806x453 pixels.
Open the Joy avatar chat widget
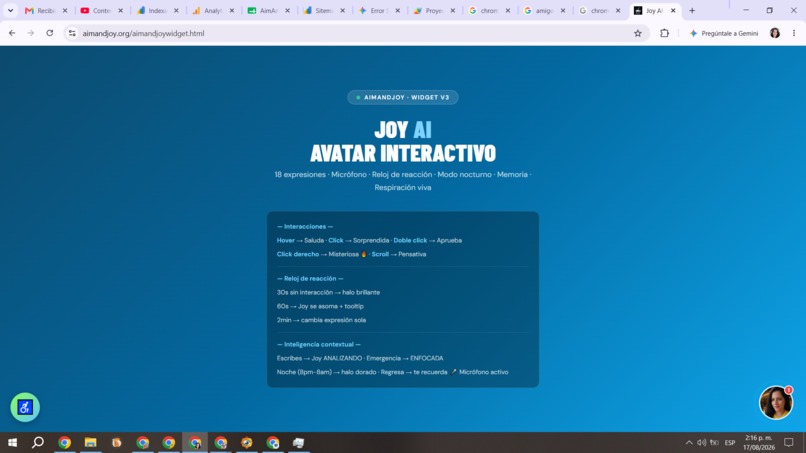point(776,402)
